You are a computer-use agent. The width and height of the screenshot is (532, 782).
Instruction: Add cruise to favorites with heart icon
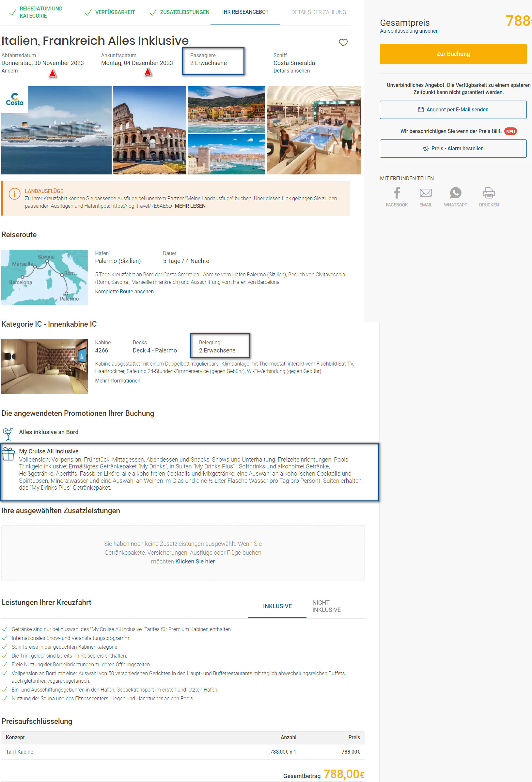[343, 42]
